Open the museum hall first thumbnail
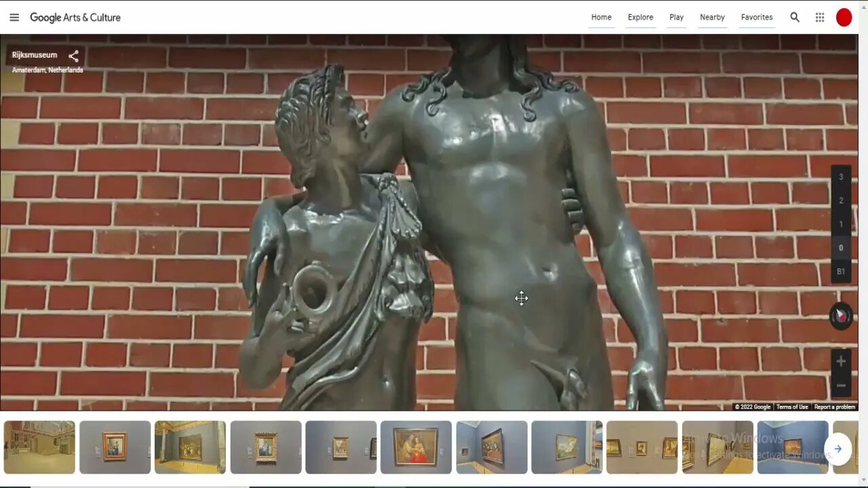 (x=39, y=447)
